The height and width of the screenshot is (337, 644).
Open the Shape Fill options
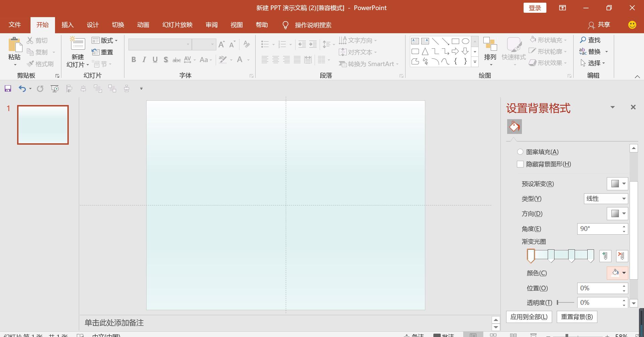[x=548, y=40]
